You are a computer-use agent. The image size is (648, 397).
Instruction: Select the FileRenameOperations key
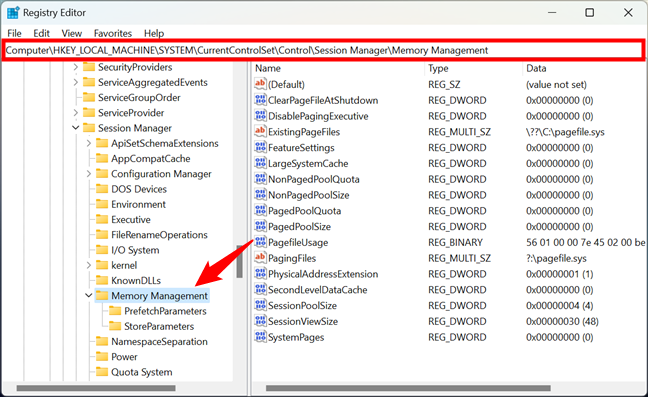[x=159, y=235]
